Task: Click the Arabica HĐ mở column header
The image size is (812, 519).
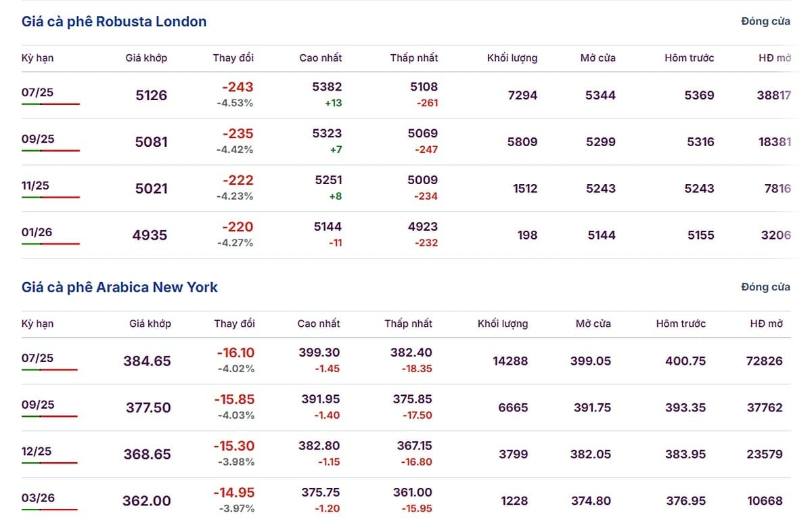Action: click(767, 324)
